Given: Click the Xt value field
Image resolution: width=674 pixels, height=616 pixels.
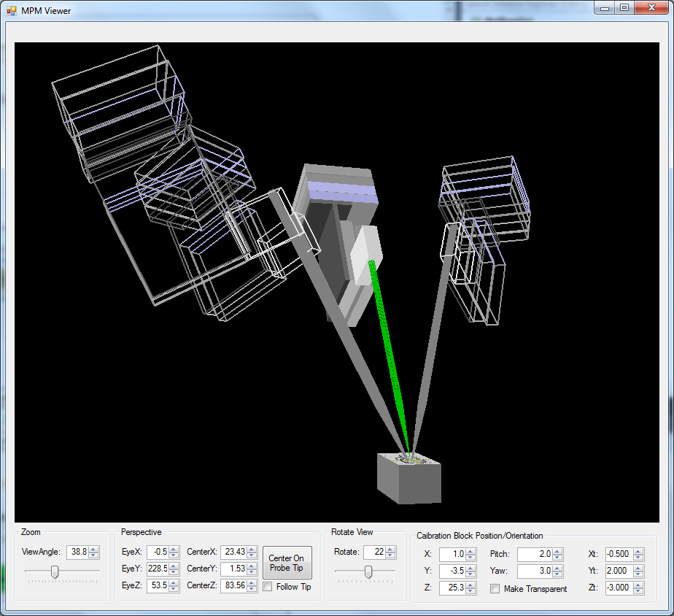Looking at the screenshot, I should (619, 554).
